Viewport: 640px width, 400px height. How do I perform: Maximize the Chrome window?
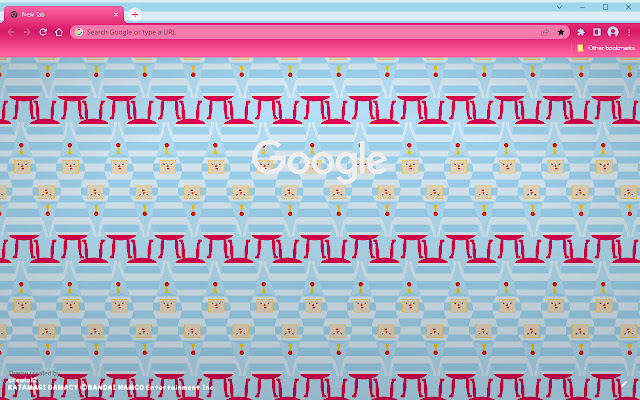pyautogui.click(x=605, y=7)
